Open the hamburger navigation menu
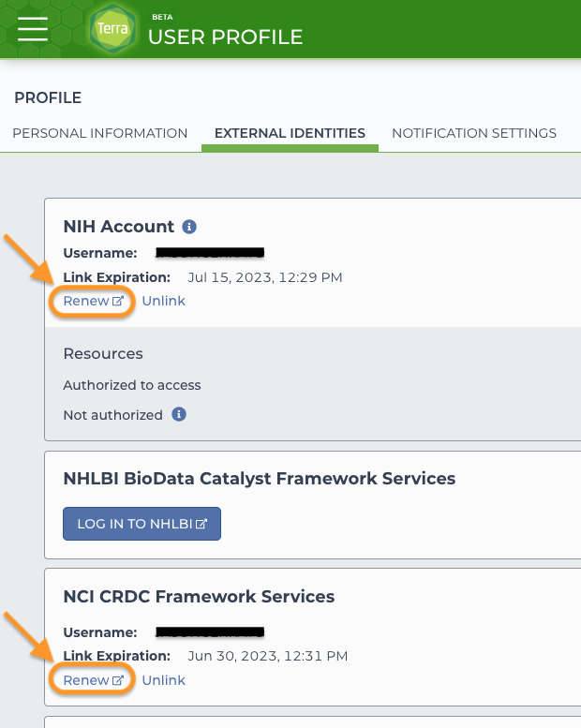 click(x=33, y=29)
